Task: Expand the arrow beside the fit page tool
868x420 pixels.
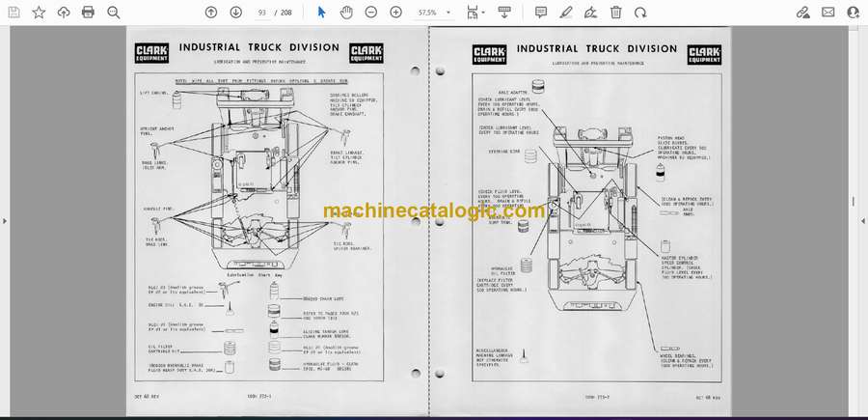Action: coord(483,13)
